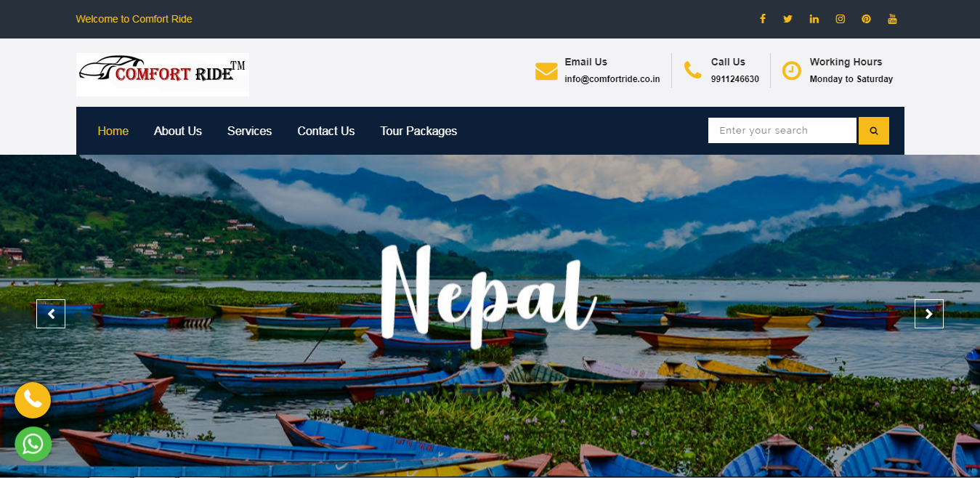Open the Services menu
This screenshot has width=980, height=478.
[x=249, y=131]
